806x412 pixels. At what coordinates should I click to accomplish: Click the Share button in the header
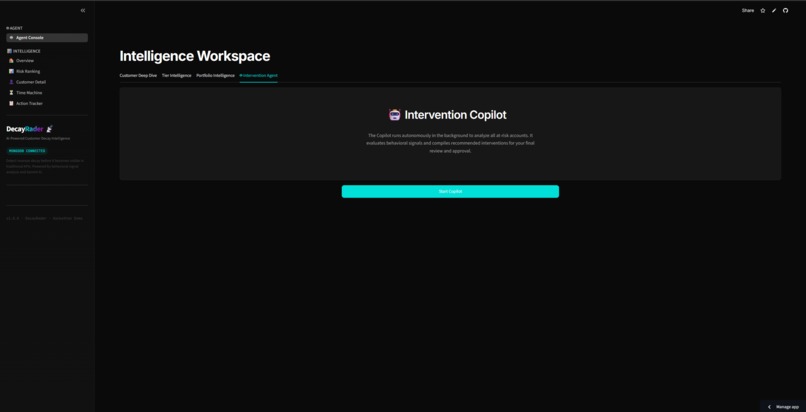[x=747, y=10]
